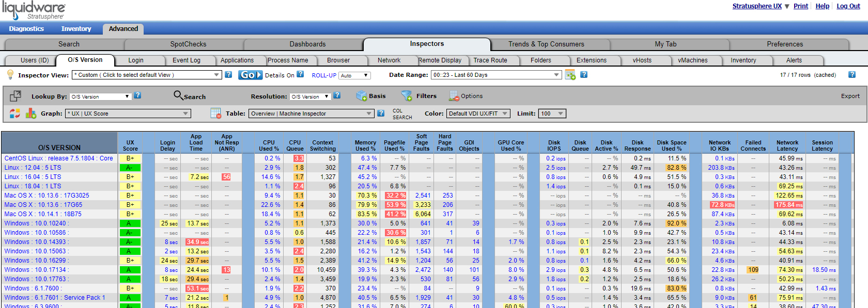868x308 pixels.
Task: Open the Trends & Top Consumers tab
Action: 546,44
